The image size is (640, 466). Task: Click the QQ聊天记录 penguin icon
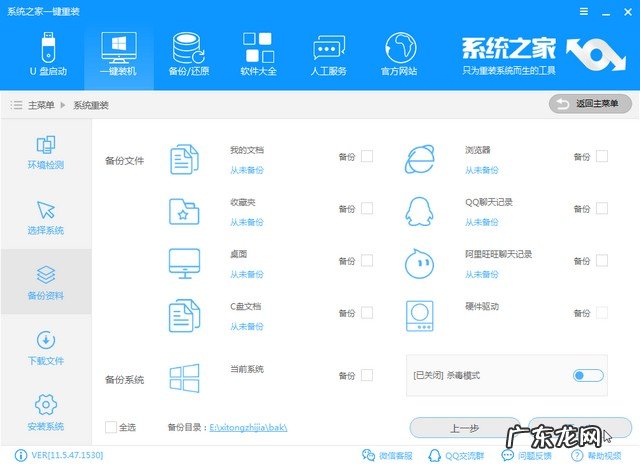(419, 211)
